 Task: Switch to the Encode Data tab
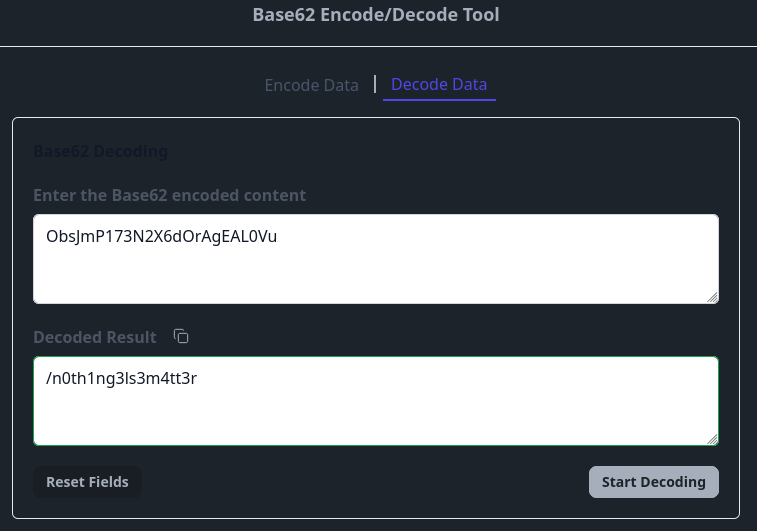(311, 85)
